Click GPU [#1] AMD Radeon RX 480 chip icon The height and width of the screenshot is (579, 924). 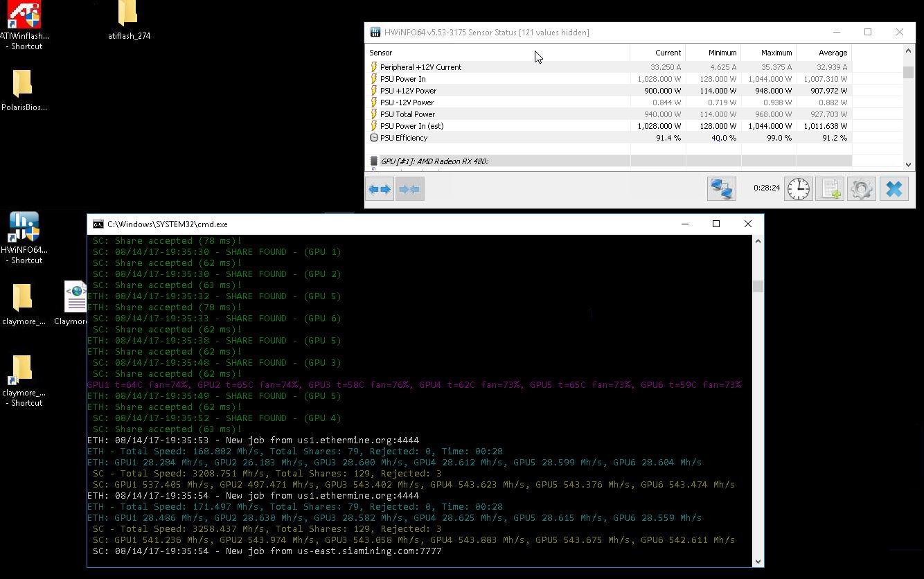coord(374,161)
